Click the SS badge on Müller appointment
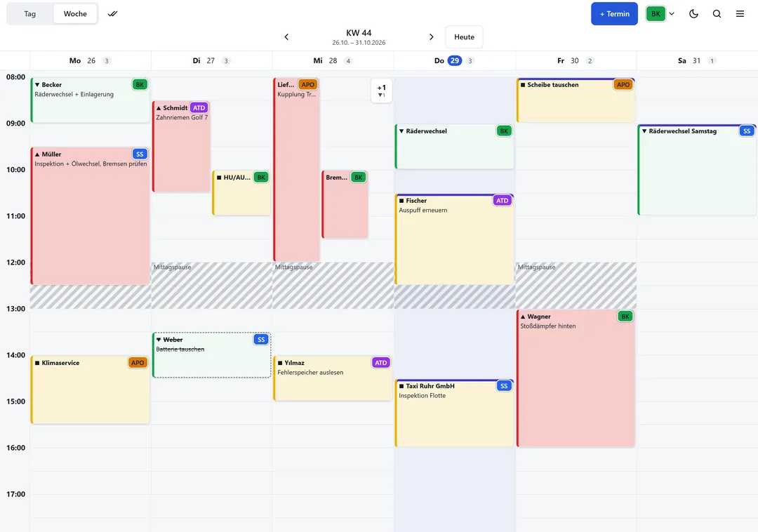Screen dimensions: 758x532 coord(140,154)
